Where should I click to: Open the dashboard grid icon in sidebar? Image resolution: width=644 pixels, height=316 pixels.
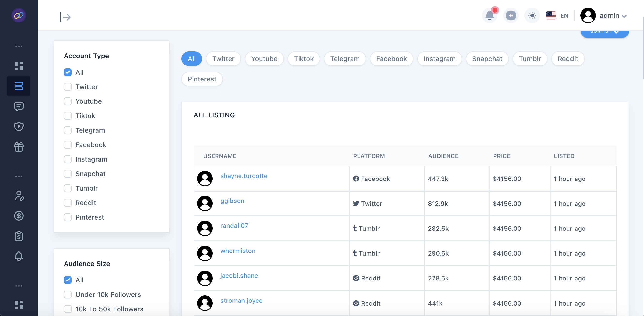(x=19, y=66)
